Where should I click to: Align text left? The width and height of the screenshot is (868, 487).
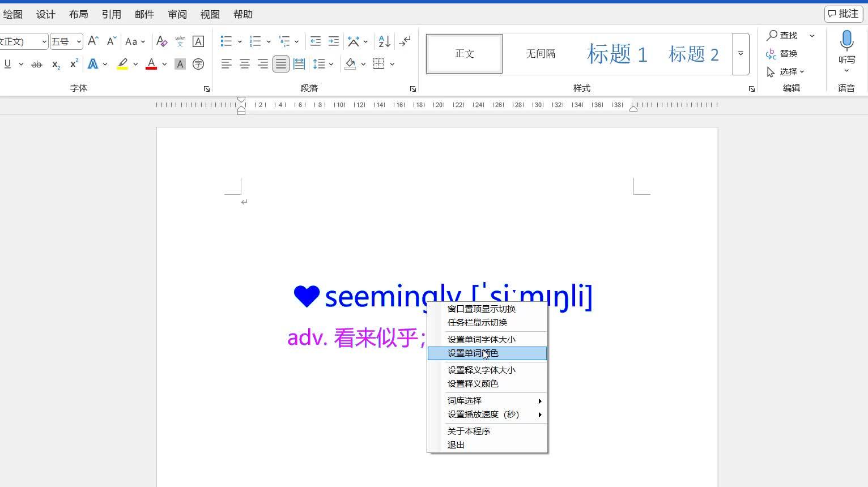tap(227, 64)
